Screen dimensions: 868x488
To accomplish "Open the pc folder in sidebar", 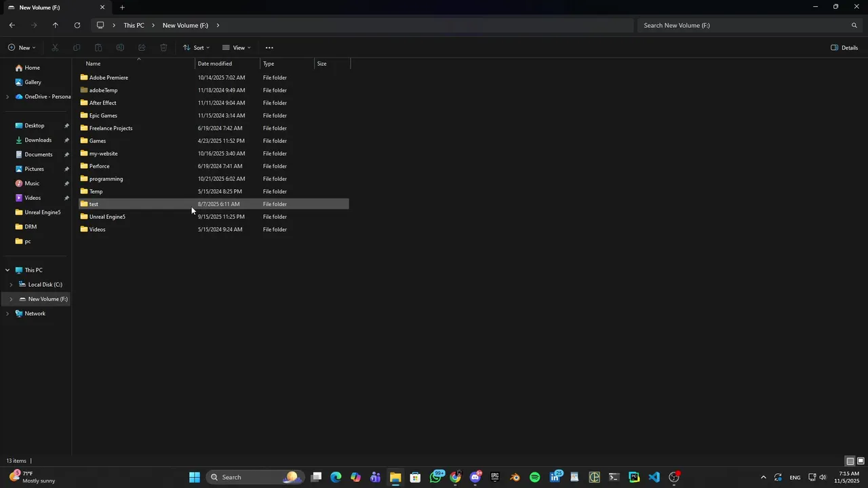I will [x=27, y=241].
